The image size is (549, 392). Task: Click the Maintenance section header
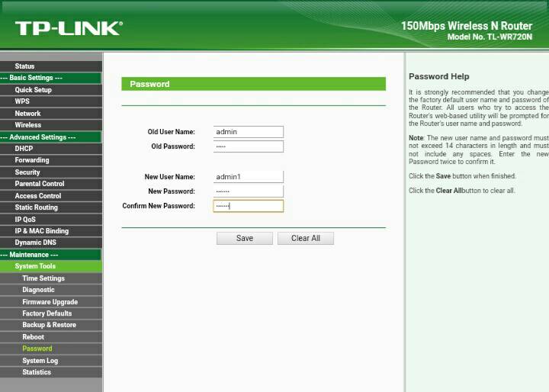point(51,255)
